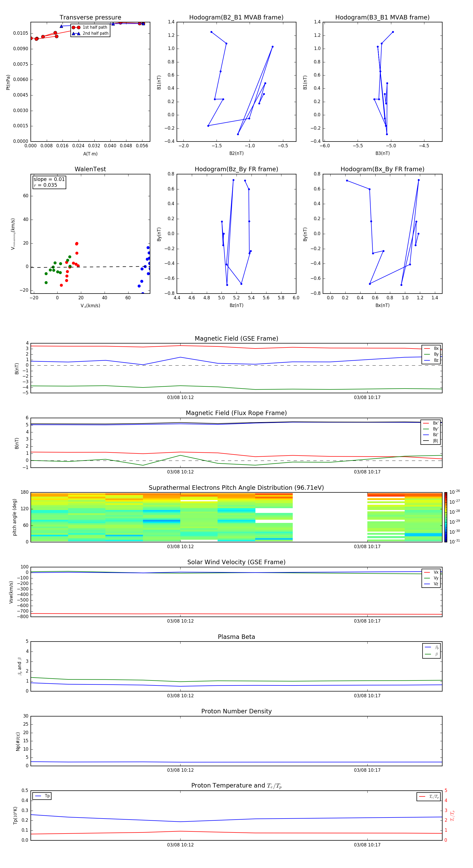
Task: Click the Suprathermal Electrons Pitch Angle title
Action: click(x=236, y=488)
